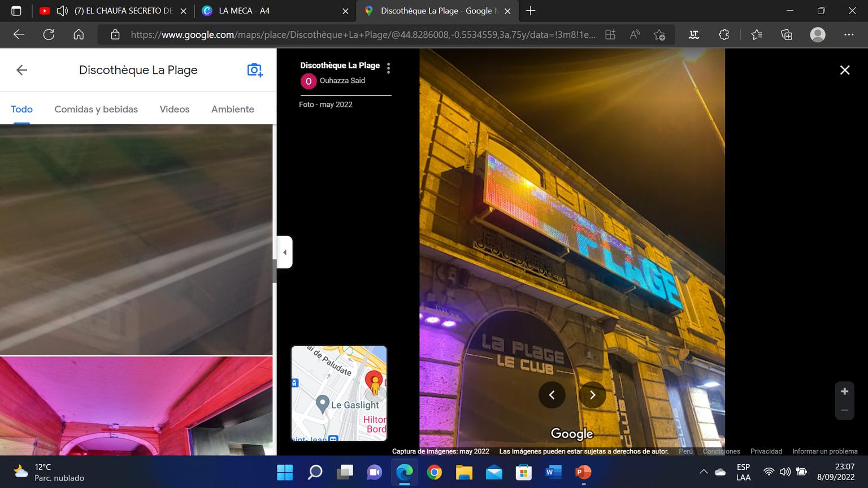The height and width of the screenshot is (488, 868).
Task: Activate Read aloud in address bar
Action: (x=635, y=34)
